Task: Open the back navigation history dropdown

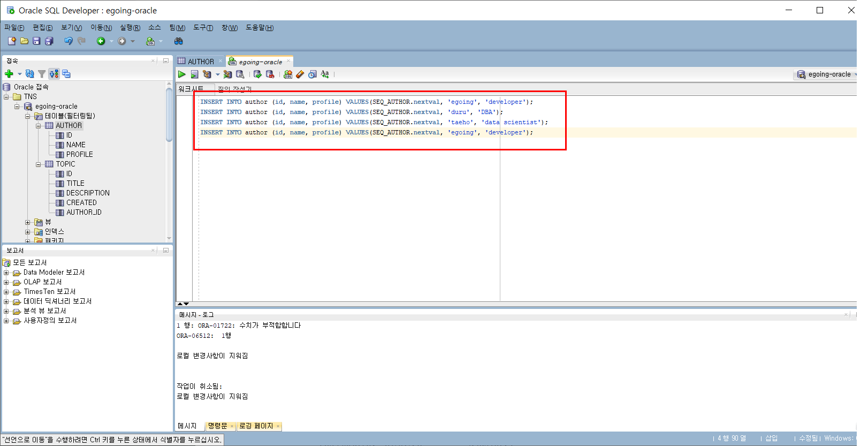Action: 111,41
